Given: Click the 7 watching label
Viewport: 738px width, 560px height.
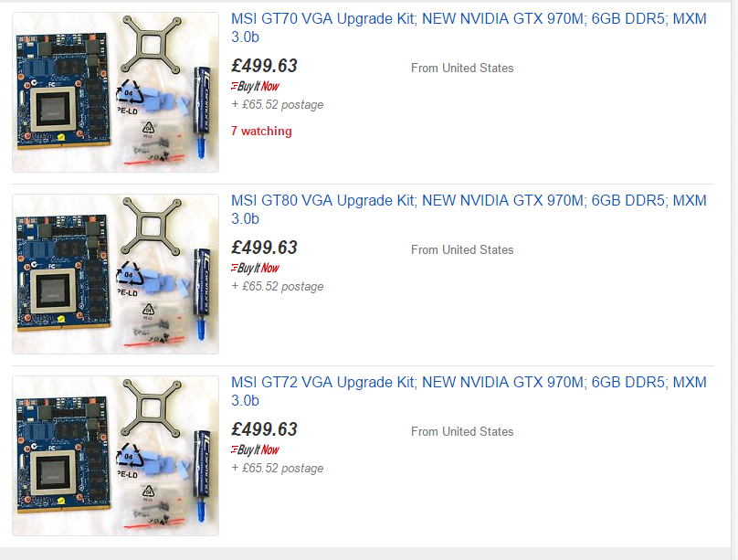Looking at the screenshot, I should (x=261, y=131).
